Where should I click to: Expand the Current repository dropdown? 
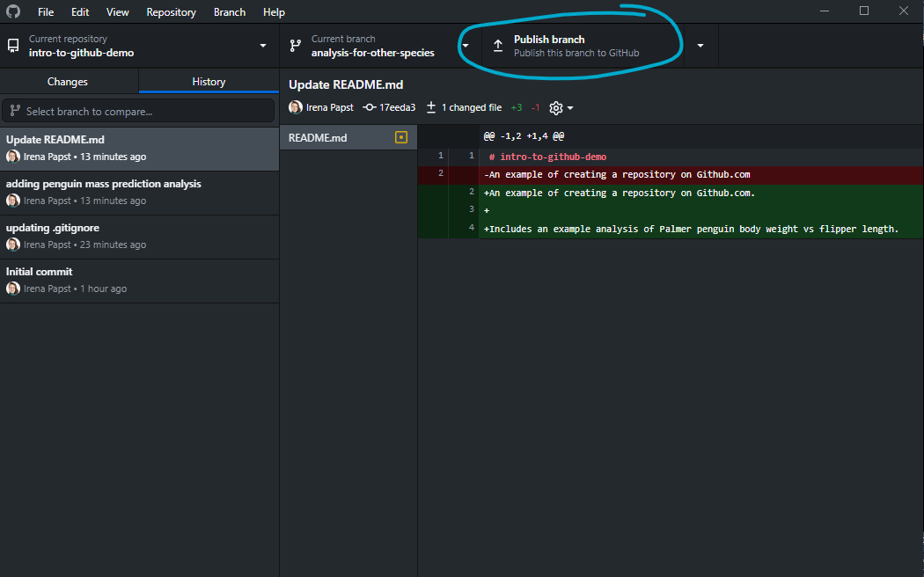[262, 46]
